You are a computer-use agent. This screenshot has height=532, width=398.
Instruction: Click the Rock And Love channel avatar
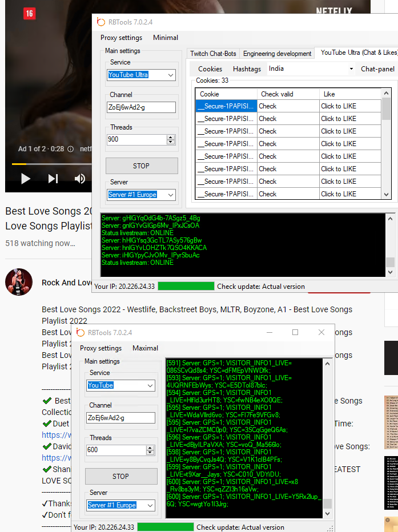tap(19, 282)
